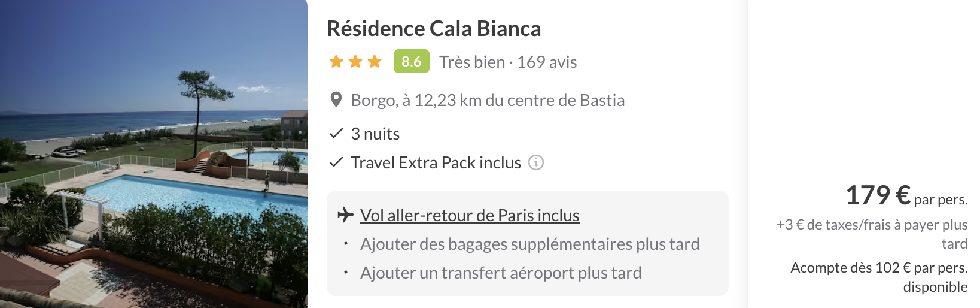Click the +3 € taxes/frais note

872,234
